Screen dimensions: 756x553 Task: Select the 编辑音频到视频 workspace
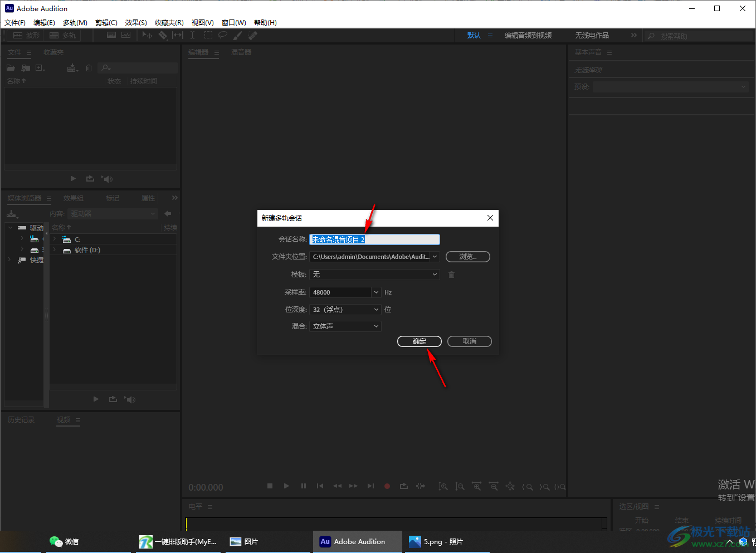[528, 36]
